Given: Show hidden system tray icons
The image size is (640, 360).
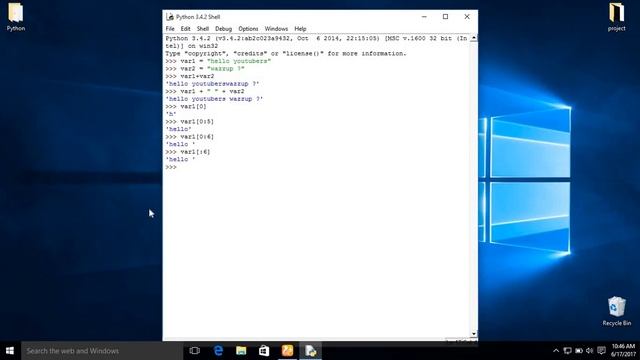Looking at the screenshot, I should coord(556,351).
